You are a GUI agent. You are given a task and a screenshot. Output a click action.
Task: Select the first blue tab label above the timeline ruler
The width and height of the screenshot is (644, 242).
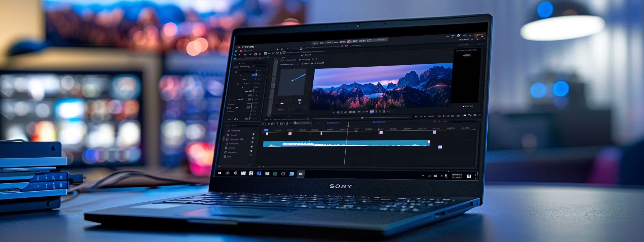332,123
